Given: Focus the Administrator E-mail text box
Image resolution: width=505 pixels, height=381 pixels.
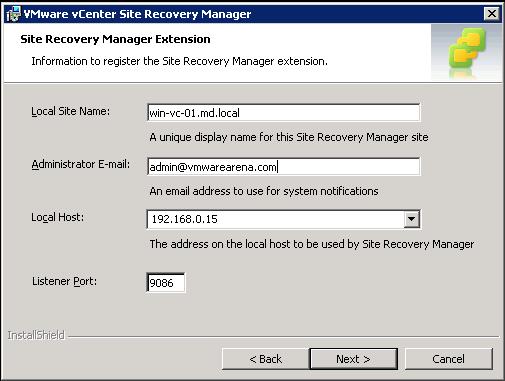Looking at the screenshot, I should 283,167.
